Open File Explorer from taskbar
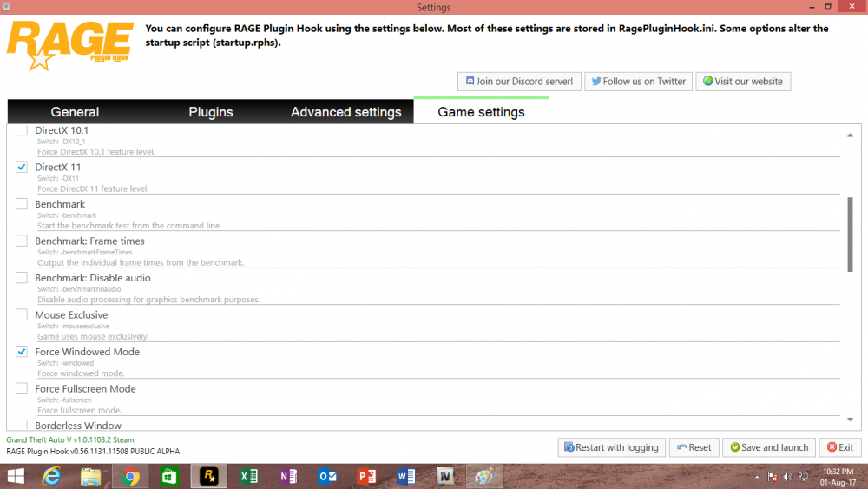This screenshot has height=489, width=868. (x=91, y=476)
